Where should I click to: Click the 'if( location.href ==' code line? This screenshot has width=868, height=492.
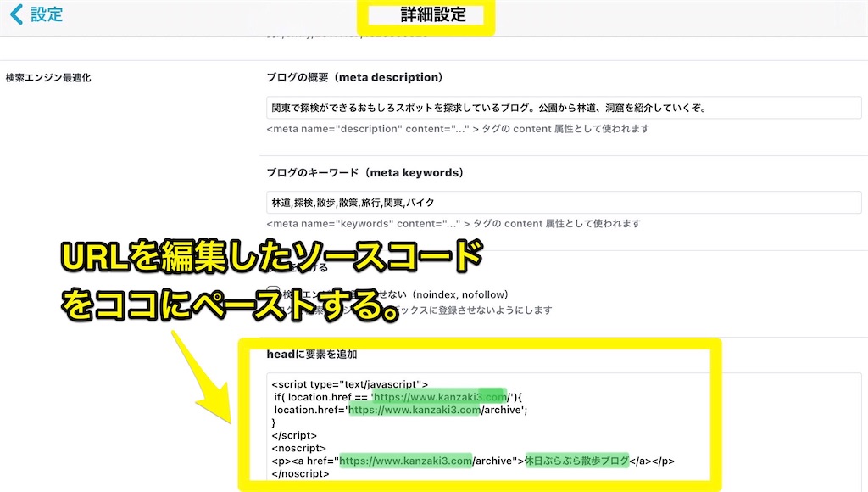398,397
